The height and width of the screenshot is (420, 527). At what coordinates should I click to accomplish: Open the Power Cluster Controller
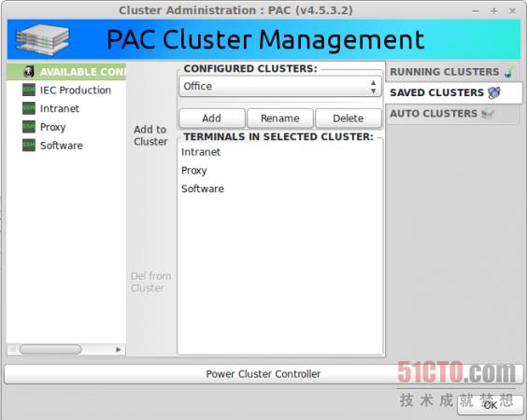pos(263,374)
